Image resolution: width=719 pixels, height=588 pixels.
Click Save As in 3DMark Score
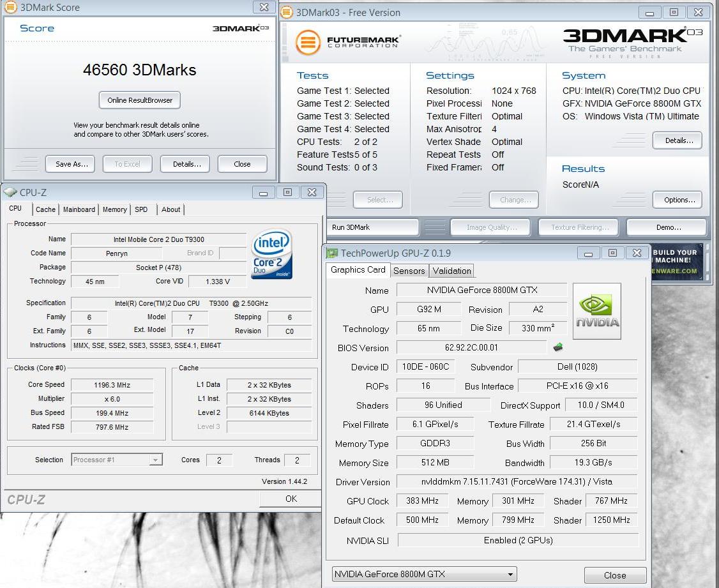(x=70, y=164)
